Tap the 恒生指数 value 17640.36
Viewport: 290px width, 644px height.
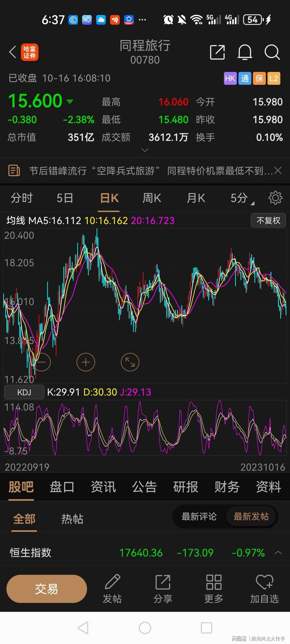click(141, 553)
